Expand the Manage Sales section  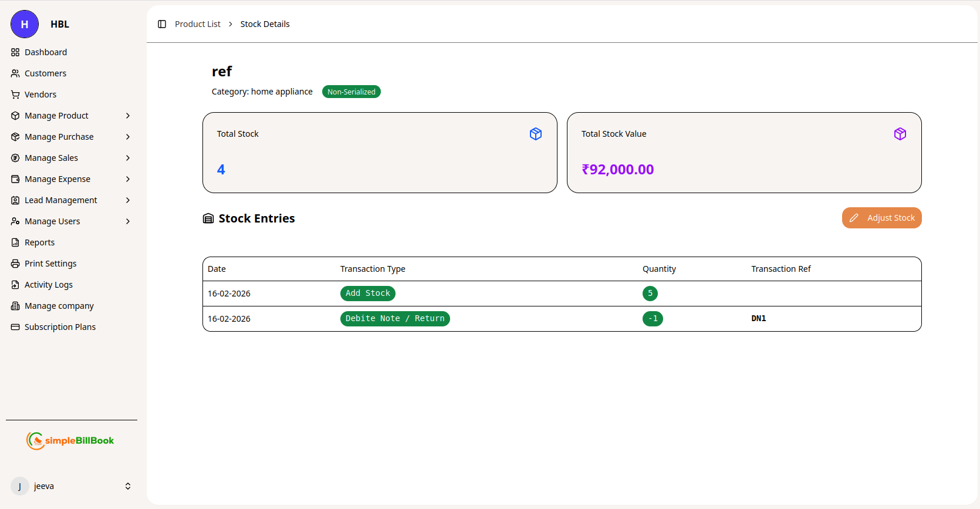[x=127, y=158]
